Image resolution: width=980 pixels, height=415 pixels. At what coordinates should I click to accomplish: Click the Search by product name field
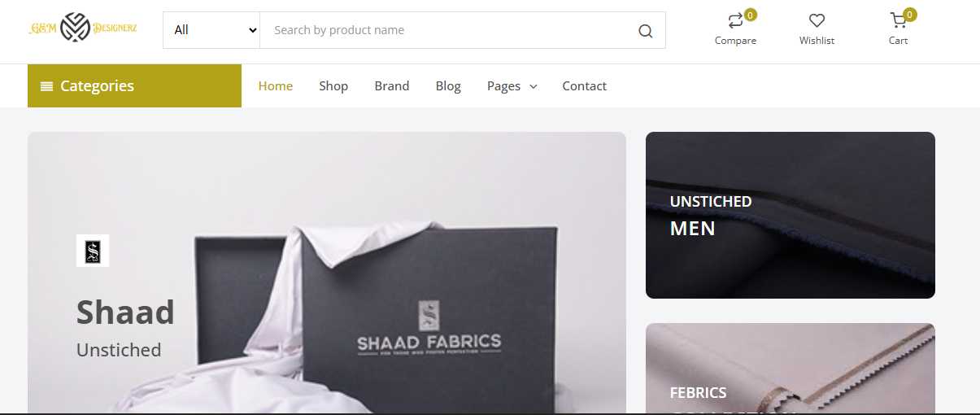coord(447,30)
